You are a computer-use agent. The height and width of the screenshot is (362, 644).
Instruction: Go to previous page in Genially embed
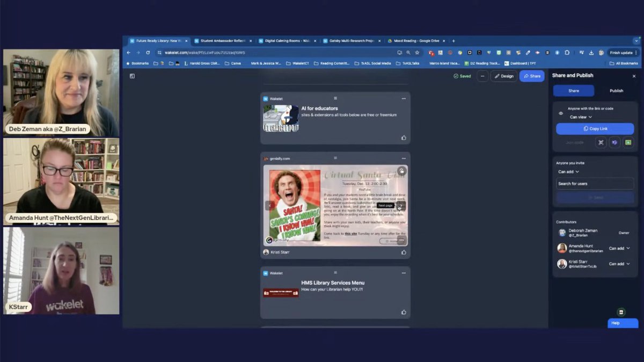click(269, 205)
